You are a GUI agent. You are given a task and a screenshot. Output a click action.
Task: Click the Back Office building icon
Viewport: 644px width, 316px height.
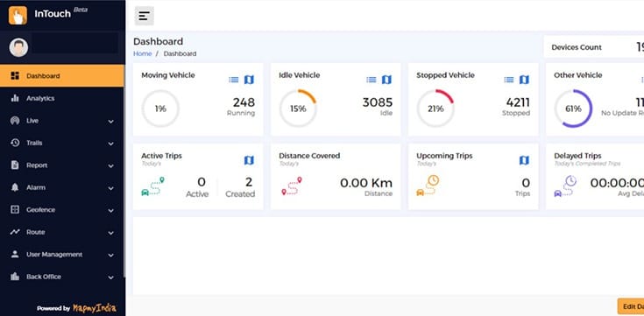15,277
